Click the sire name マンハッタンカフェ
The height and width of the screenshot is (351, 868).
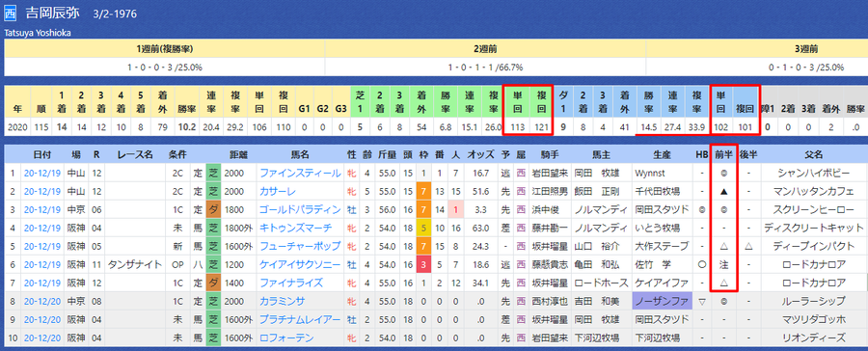pos(814,192)
